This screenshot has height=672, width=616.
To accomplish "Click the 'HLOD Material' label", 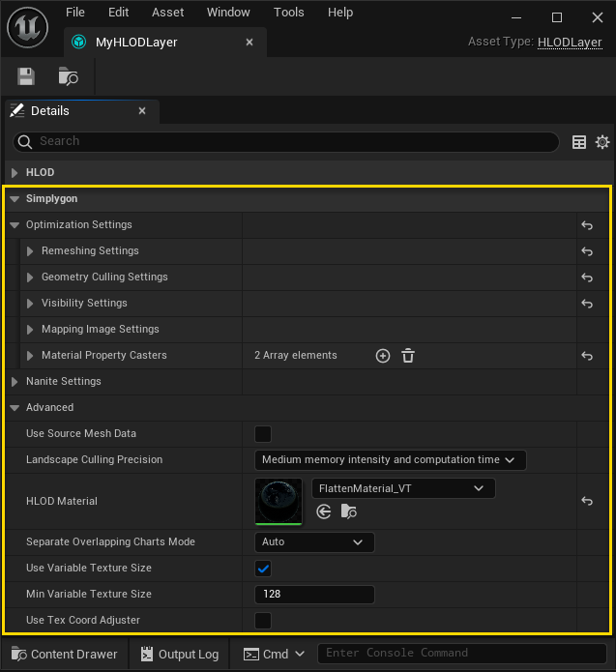I will (x=62, y=501).
